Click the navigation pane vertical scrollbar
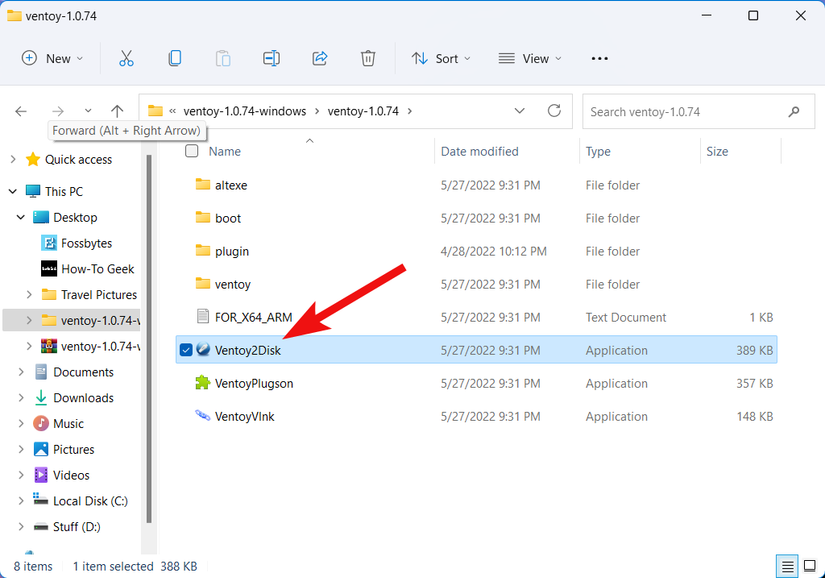Image resolution: width=825 pixels, height=578 pixels. click(149, 339)
